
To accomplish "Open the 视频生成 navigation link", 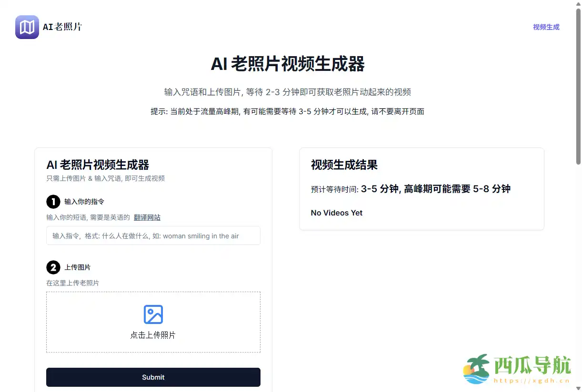I will pyautogui.click(x=546, y=27).
